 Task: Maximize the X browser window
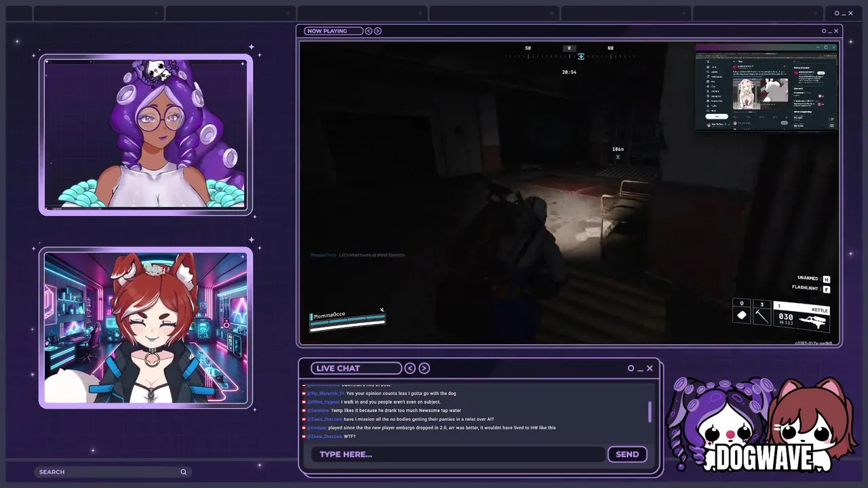[x=826, y=47]
